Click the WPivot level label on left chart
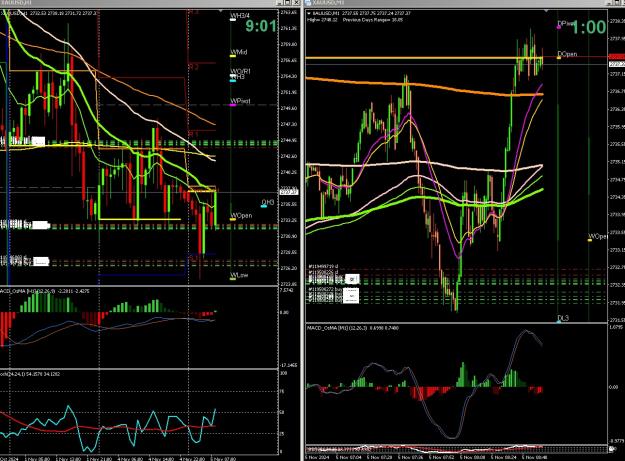Image resolution: width=625 pixels, height=461 pixels. click(240, 101)
